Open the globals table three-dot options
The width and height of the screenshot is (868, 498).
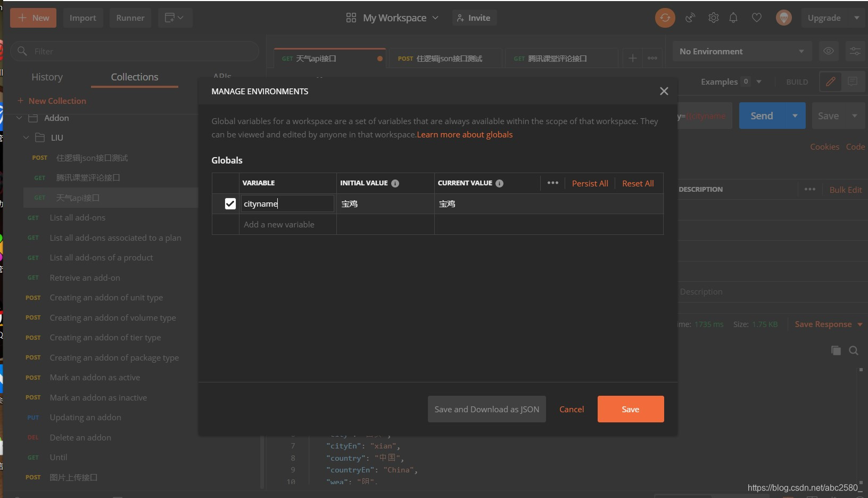(x=553, y=183)
